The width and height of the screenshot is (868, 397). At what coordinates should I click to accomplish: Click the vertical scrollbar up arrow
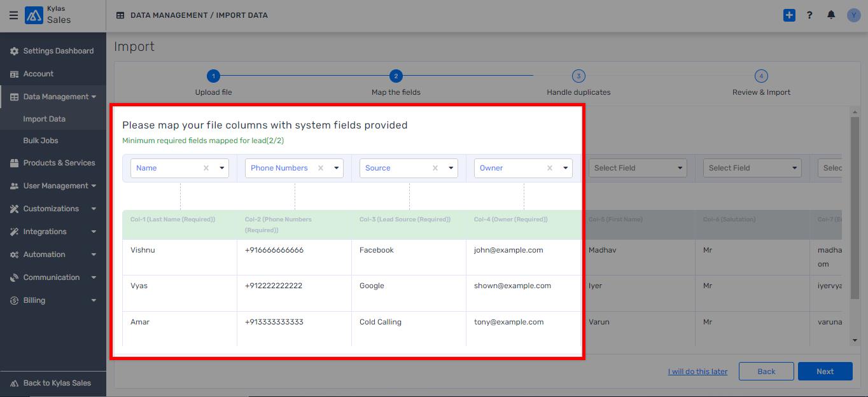click(x=855, y=113)
